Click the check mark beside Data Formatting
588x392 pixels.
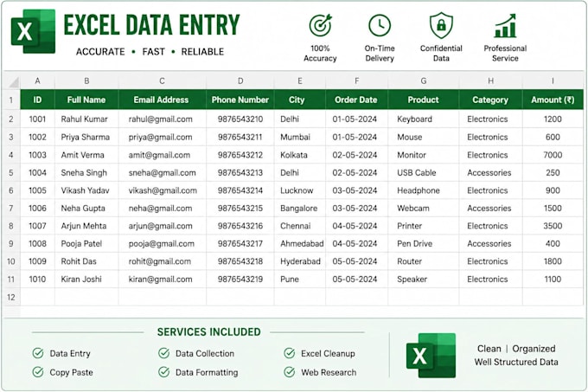164,372
